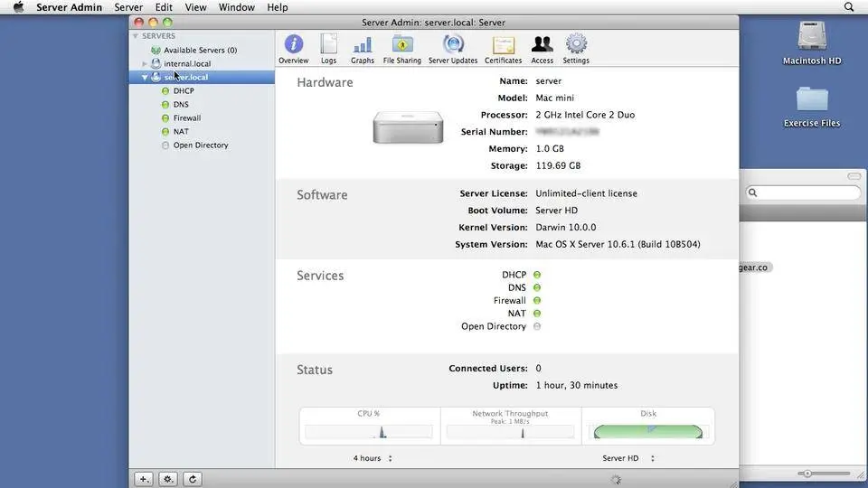Collapse the server.local disclosure triangle
868x488 pixels.
tap(145, 78)
